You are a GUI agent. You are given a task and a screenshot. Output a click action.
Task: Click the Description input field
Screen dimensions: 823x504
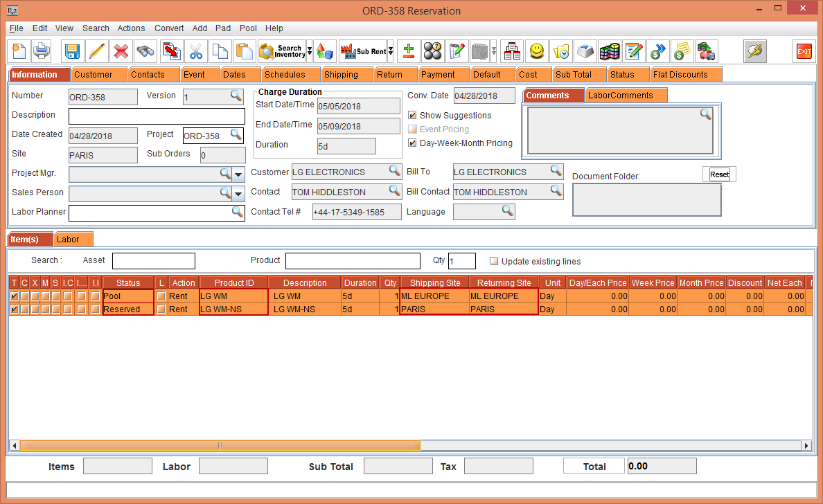coord(157,116)
